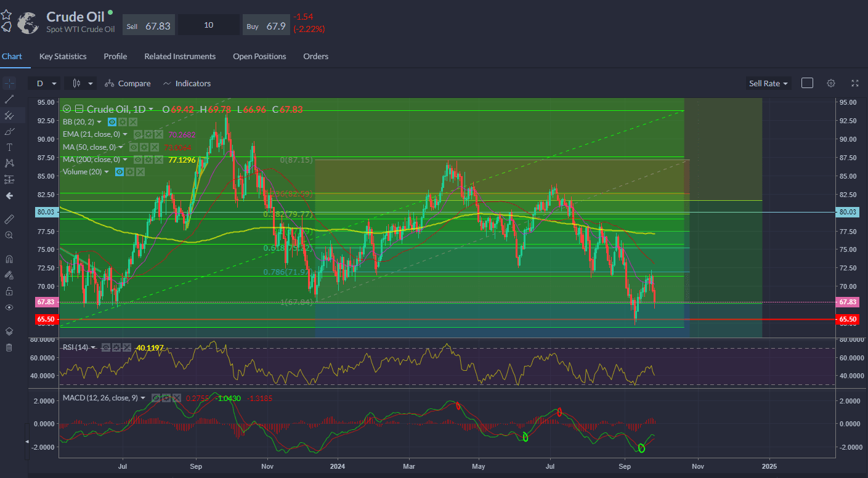Screen dimensions: 868x478
Task: Expand the Sell Rate dropdown
Action: click(768, 83)
